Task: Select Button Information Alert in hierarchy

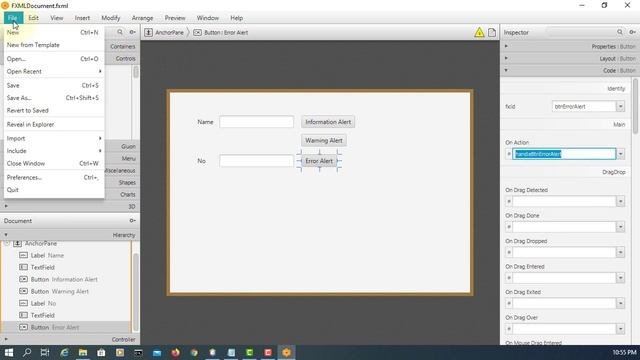Action: click(x=66, y=280)
